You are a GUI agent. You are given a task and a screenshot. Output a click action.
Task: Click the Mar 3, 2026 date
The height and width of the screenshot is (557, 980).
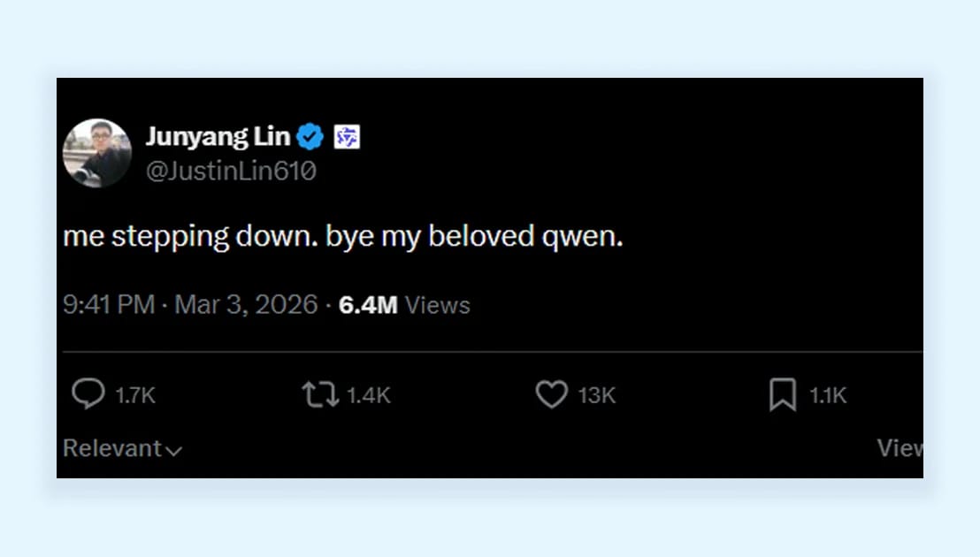click(x=246, y=305)
